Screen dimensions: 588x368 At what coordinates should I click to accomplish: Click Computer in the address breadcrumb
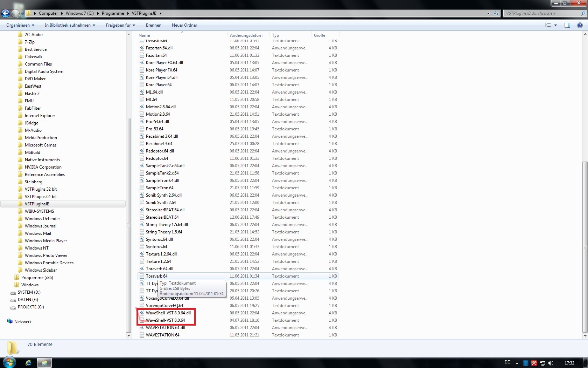click(x=48, y=13)
